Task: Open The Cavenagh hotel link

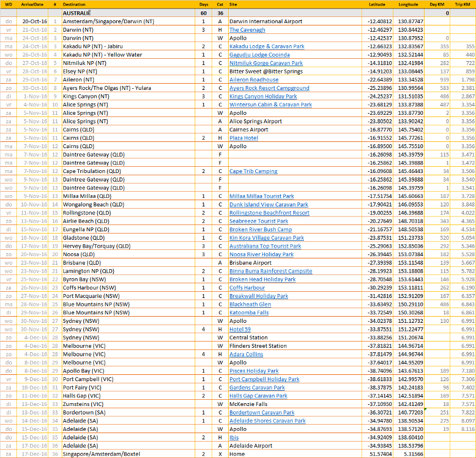Action: pos(247,30)
